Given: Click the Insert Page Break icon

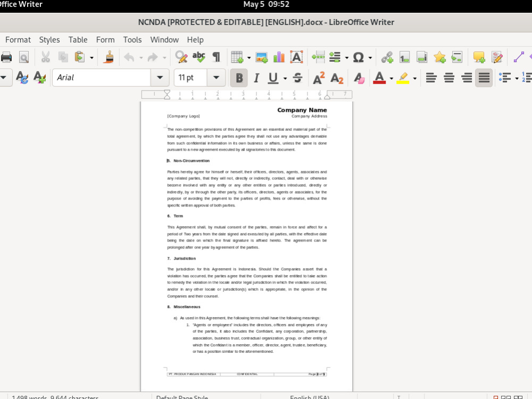Looking at the screenshot, I should [318, 57].
